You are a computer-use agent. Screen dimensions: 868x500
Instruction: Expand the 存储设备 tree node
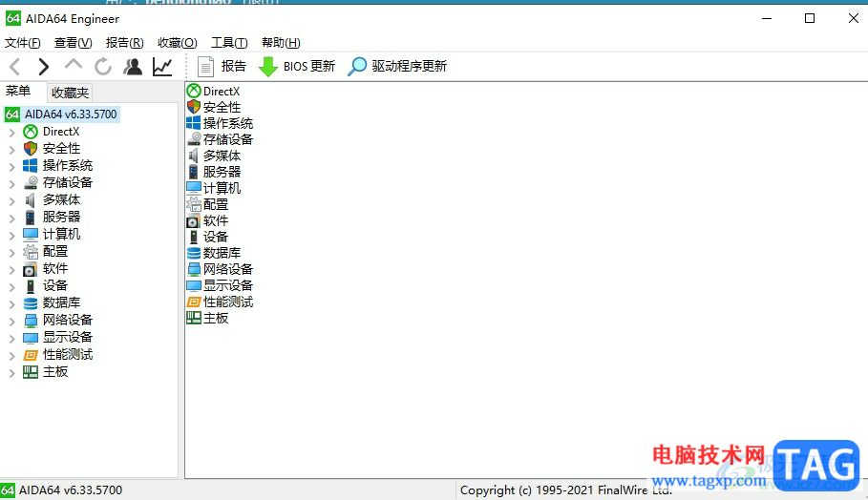tap(11, 183)
